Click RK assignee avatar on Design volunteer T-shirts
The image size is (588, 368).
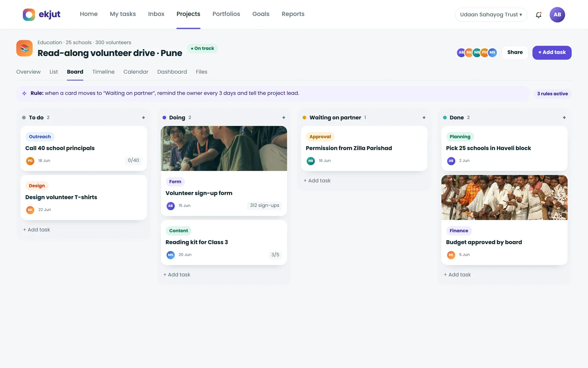coord(30,210)
